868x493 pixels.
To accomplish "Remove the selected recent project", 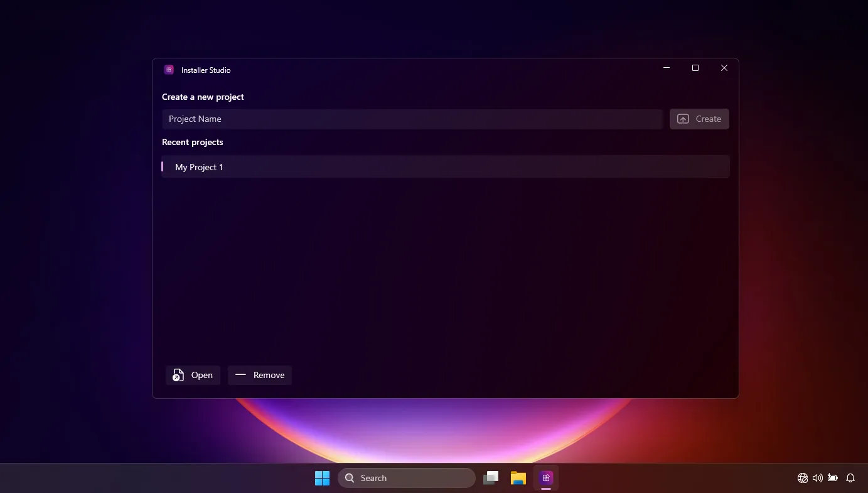I will point(260,375).
